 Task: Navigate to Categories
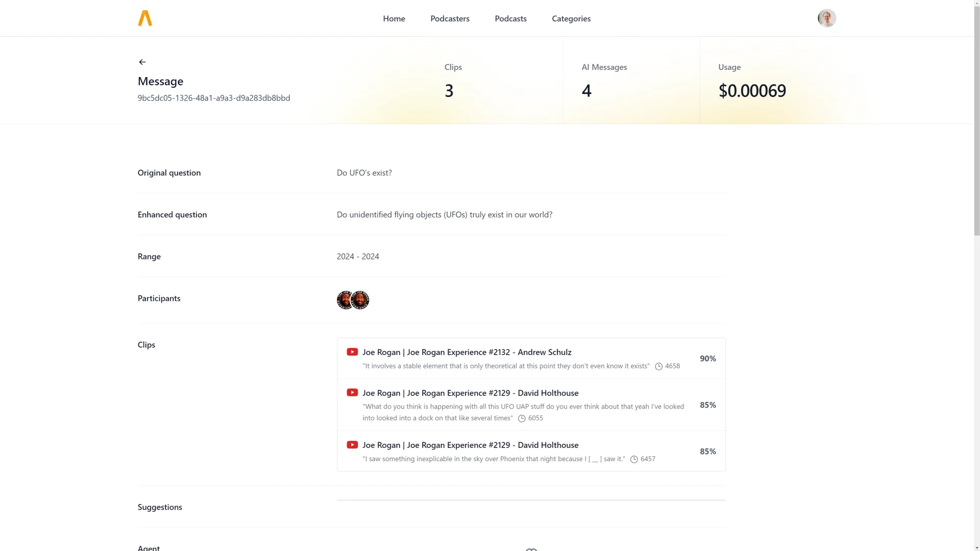pos(571,18)
